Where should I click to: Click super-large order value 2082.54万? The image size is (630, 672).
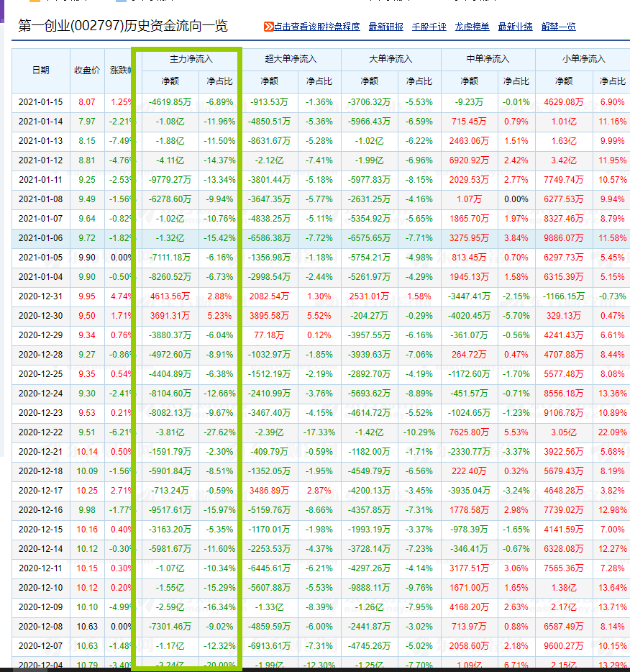click(270, 296)
